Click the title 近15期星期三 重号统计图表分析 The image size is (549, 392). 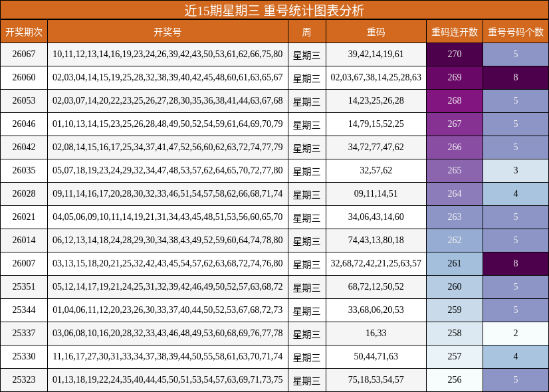pos(274,10)
